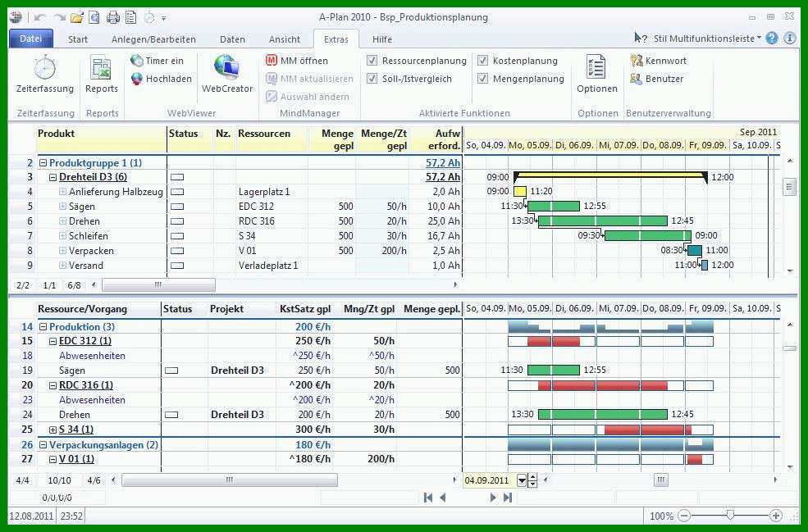The height and width of the screenshot is (532, 808).
Task: Click the checklist document icon in quick access toolbar
Action: click(x=131, y=18)
